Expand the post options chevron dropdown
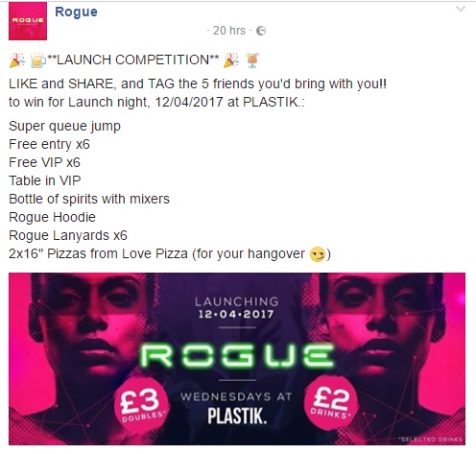 pos(461,9)
